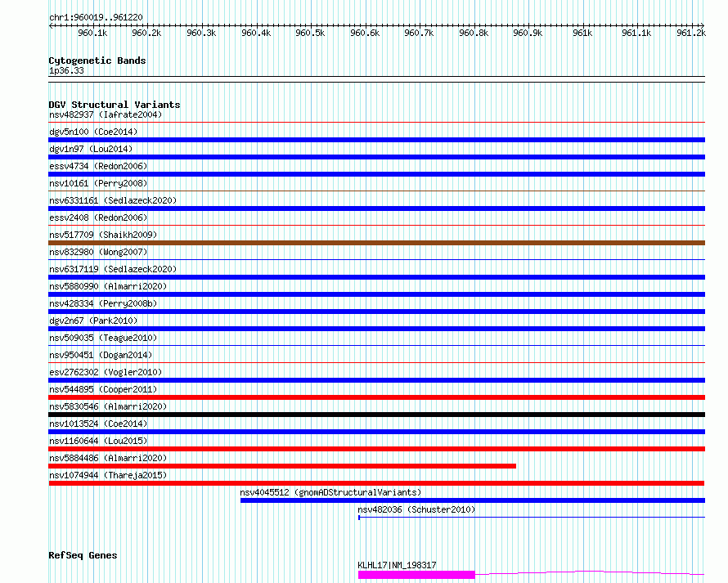Open the KLHL17|NM_198317 gene label
Screen dimensions: 728x583
(x=397, y=565)
